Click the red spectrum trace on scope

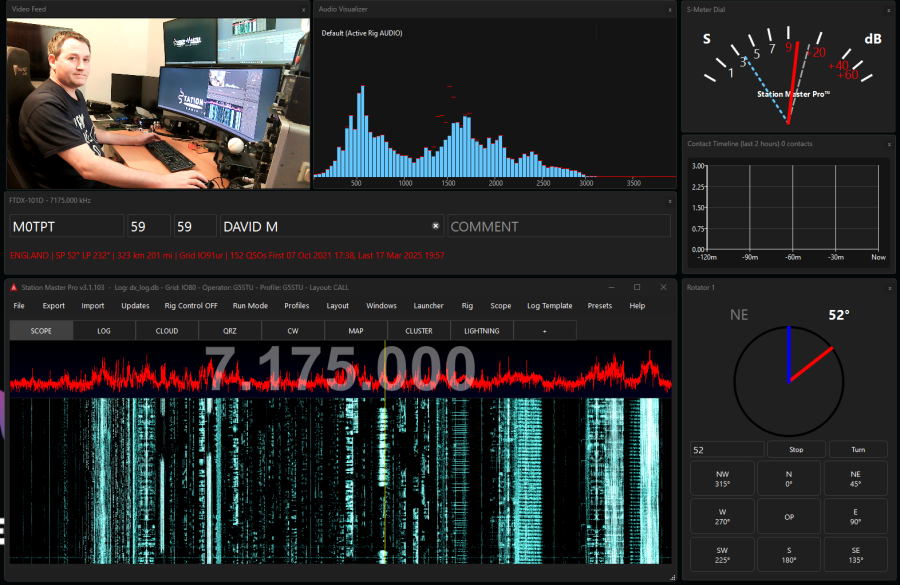pos(340,376)
